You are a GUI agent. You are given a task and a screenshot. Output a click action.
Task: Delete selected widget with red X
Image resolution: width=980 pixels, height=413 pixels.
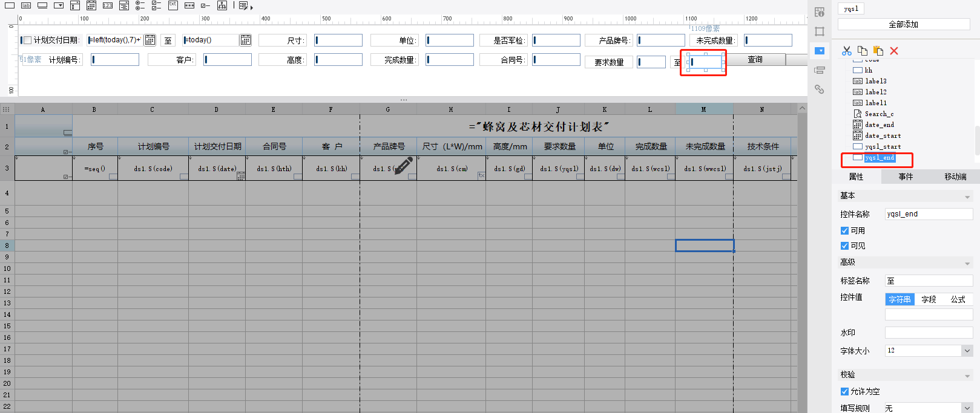894,51
